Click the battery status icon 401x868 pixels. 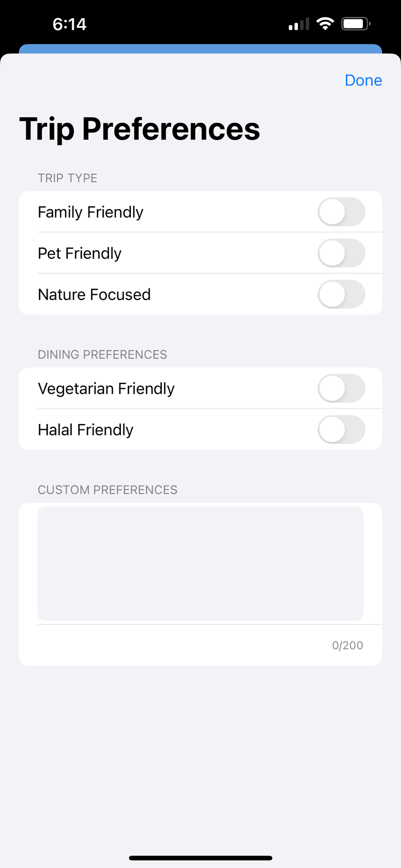coord(356,24)
